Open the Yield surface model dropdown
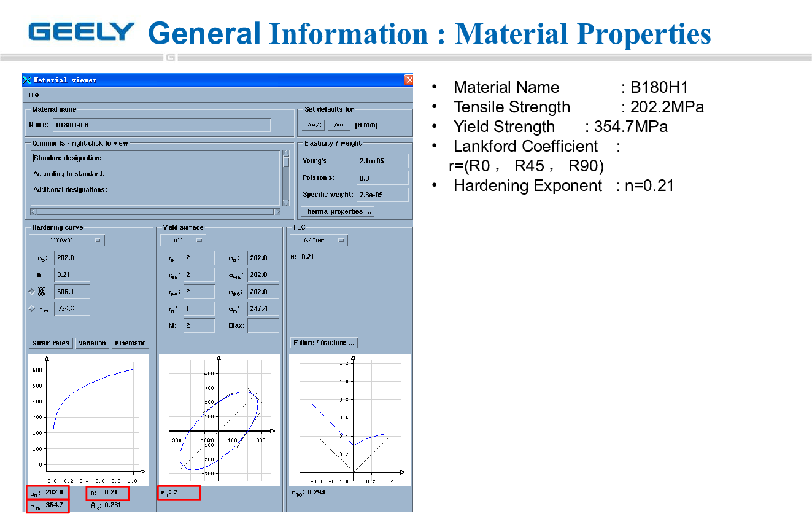The width and height of the screenshot is (812, 522). (183, 240)
